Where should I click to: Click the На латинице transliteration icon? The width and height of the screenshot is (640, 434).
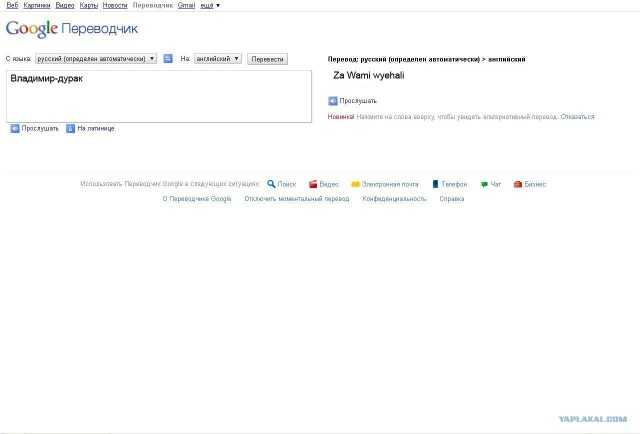[71, 129]
